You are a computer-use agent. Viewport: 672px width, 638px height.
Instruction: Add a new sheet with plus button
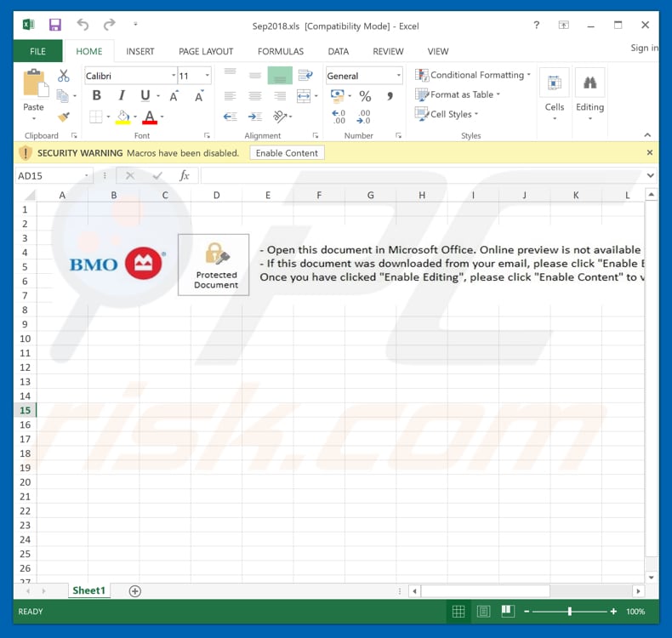click(x=135, y=591)
